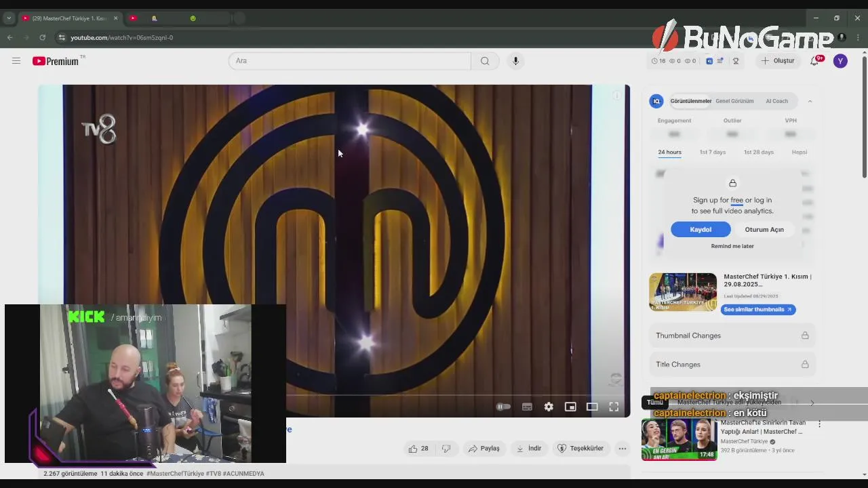Switch to AI Coach tab

tap(776, 101)
